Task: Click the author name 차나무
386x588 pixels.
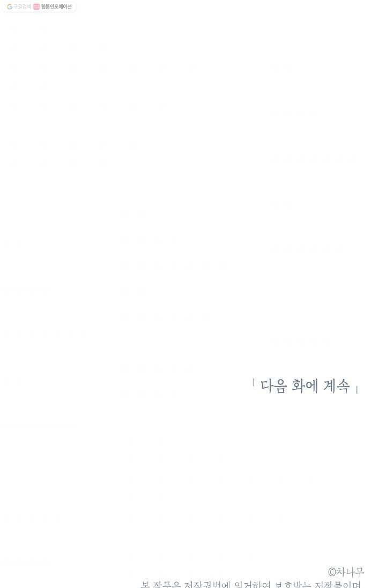Action: [x=350, y=572]
